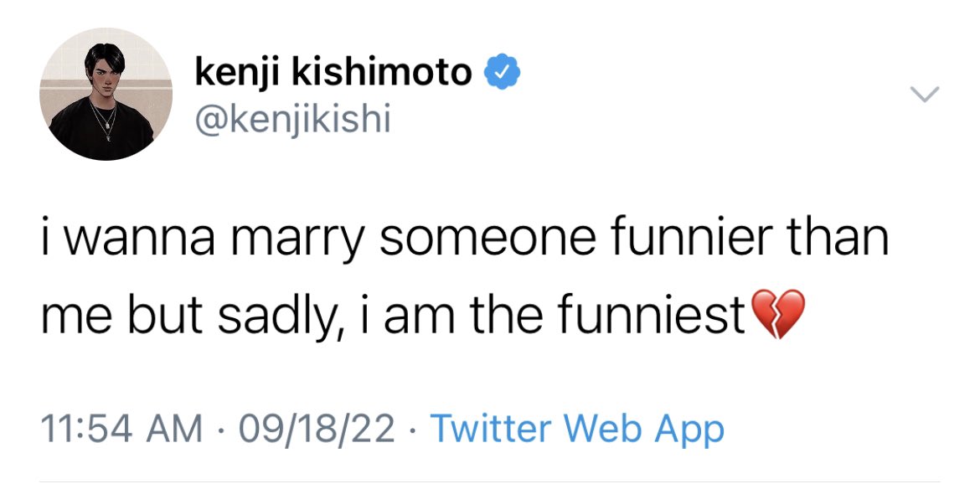The height and width of the screenshot is (484, 980).
Task: Click the 11:54 AM timestamp
Action: pos(122,430)
